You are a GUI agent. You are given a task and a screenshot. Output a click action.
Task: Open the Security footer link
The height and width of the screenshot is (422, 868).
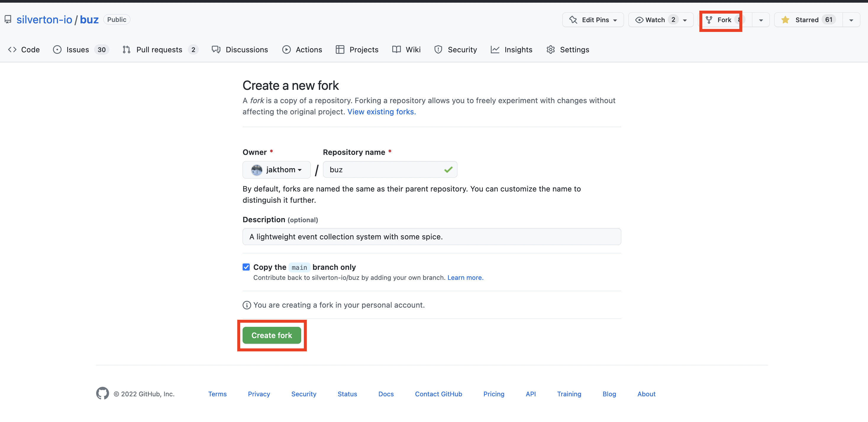[304, 394]
